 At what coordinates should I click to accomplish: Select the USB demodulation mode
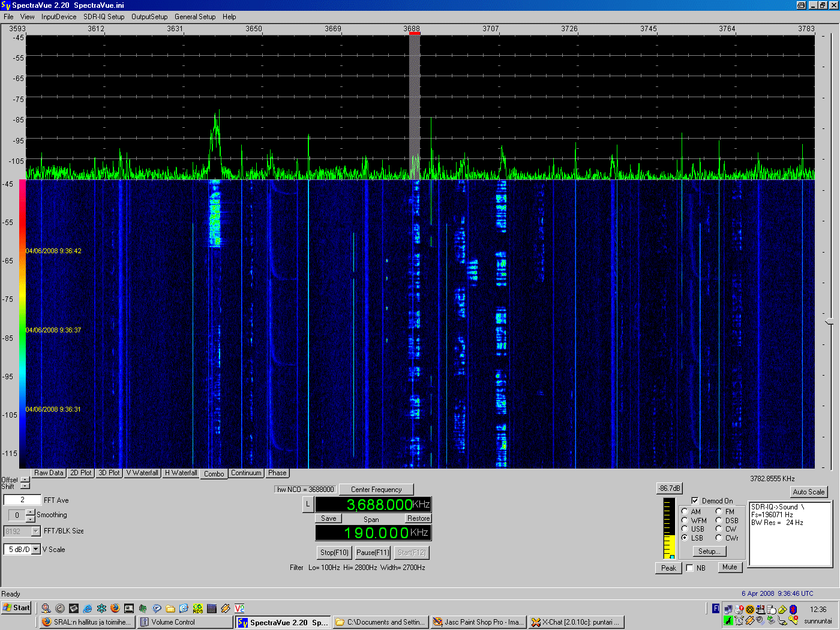point(685,529)
